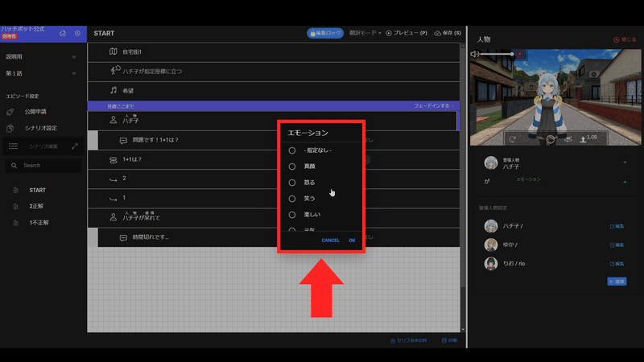Expand scenario editor with diagonal arrows icon

point(75,146)
